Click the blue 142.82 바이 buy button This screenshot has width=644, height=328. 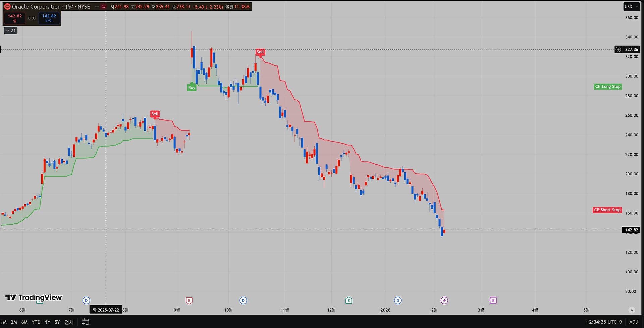(49, 18)
